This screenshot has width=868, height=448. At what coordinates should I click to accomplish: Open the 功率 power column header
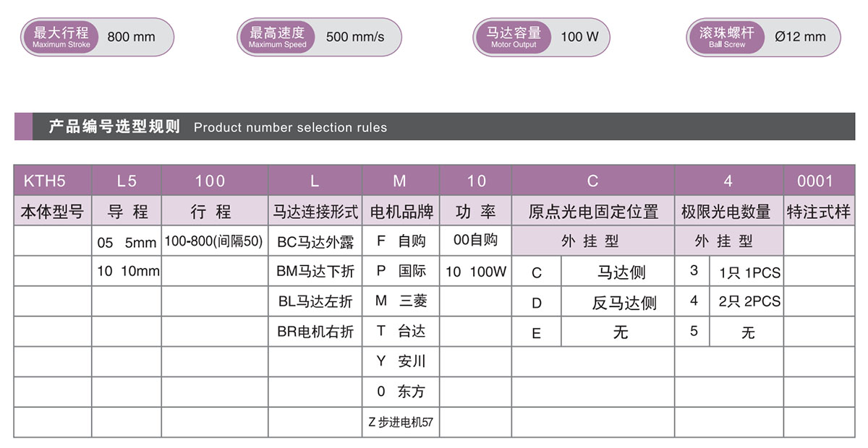click(475, 211)
